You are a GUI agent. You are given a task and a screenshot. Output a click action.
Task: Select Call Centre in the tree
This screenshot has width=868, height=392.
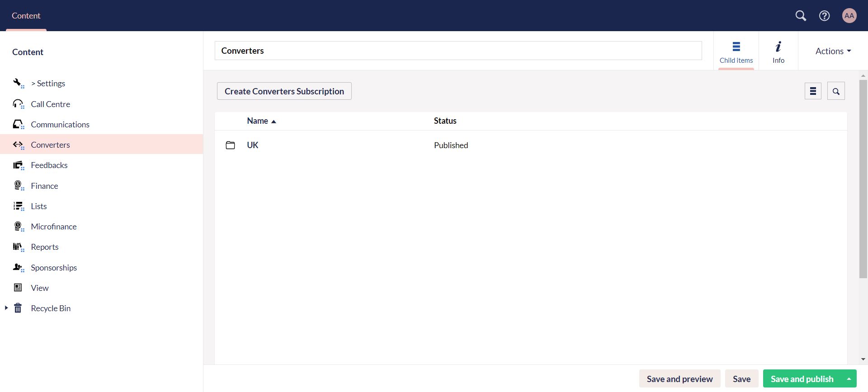pos(51,104)
